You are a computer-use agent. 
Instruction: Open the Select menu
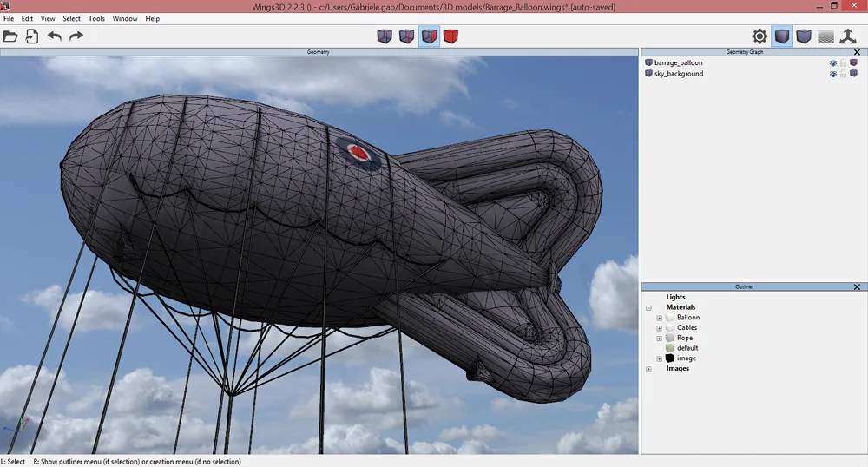tap(71, 18)
